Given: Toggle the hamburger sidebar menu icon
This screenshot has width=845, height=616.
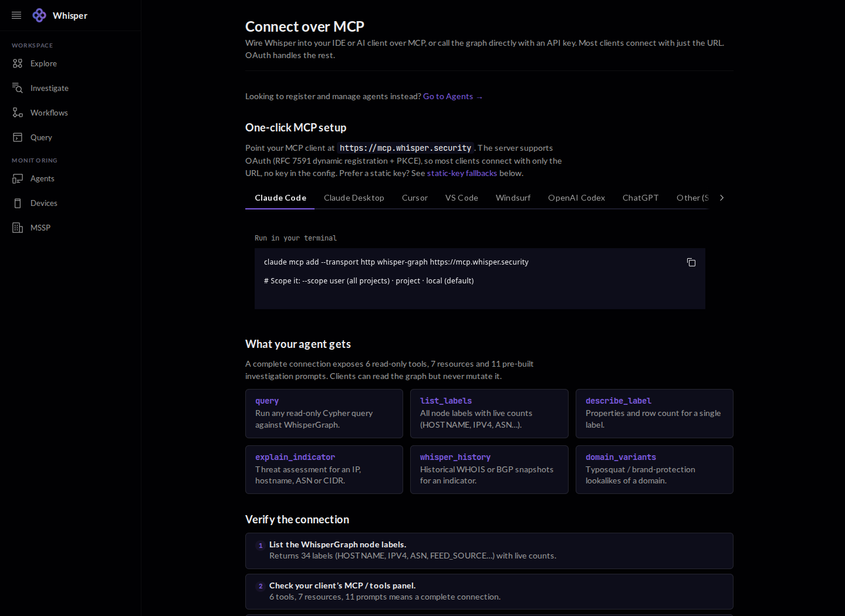Looking at the screenshot, I should click(x=16, y=15).
